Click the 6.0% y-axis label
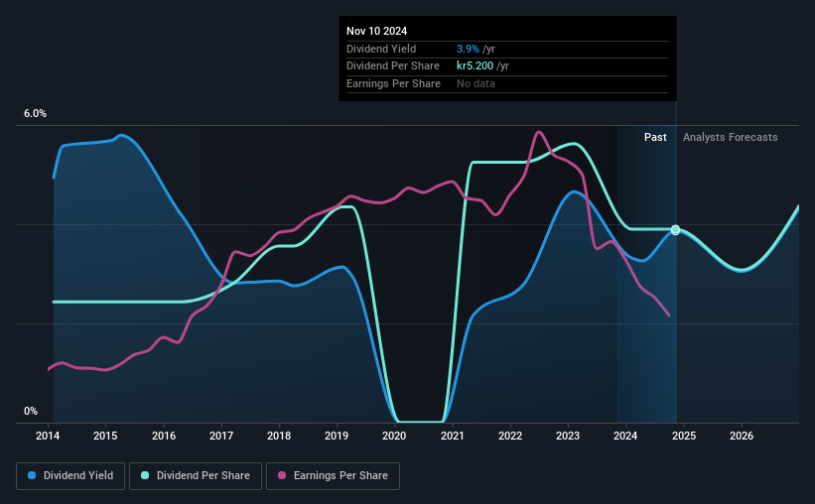The image size is (815, 504). (x=36, y=114)
